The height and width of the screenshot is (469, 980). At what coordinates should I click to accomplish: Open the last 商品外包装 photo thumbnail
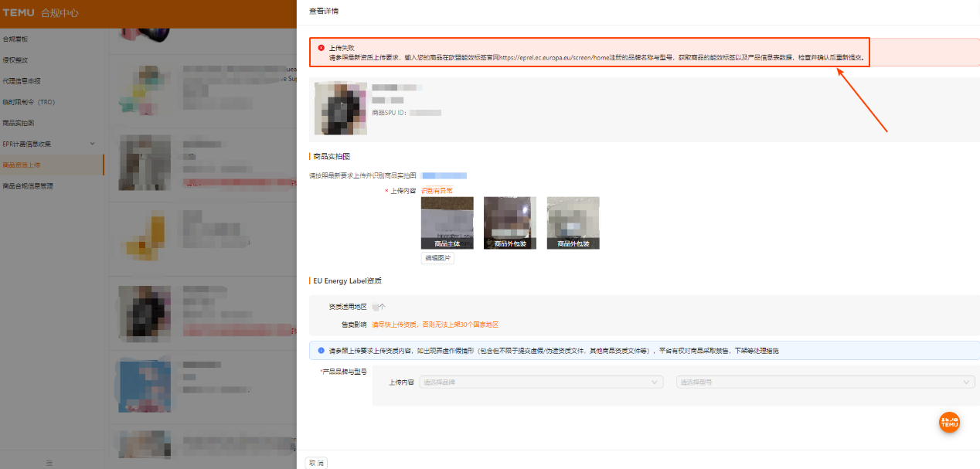573,223
